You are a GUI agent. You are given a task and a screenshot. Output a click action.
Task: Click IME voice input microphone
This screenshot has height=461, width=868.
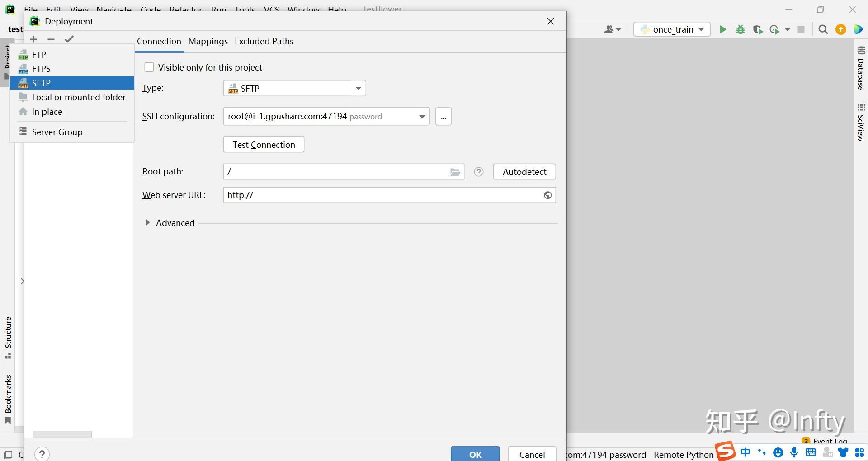coord(794,452)
